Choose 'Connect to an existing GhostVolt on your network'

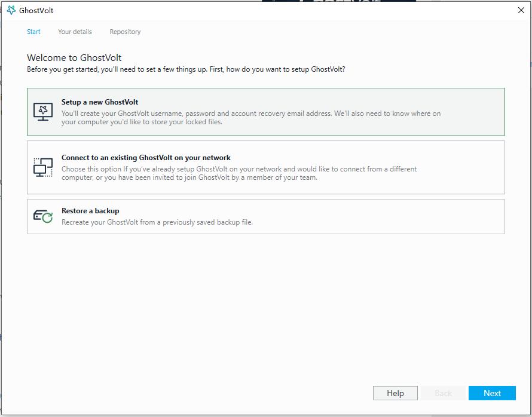[146, 158]
